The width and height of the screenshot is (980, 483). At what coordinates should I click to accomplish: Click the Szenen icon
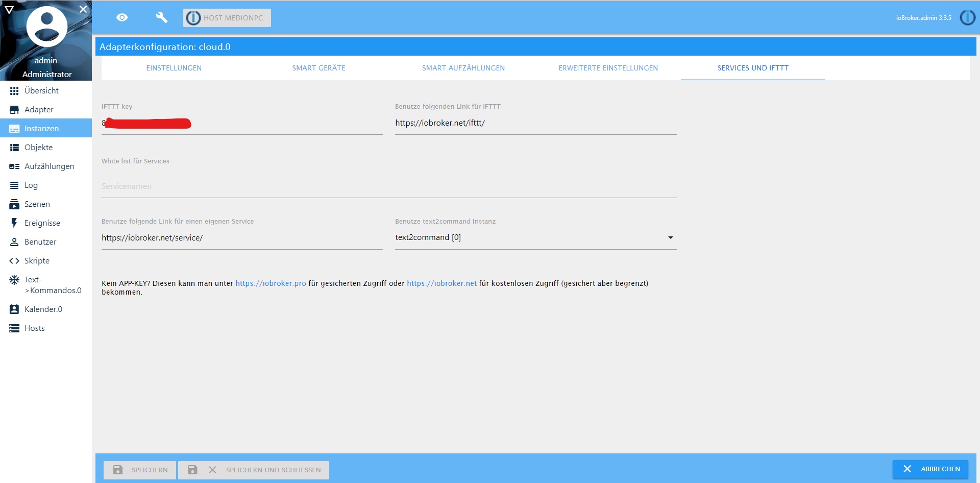tap(14, 204)
